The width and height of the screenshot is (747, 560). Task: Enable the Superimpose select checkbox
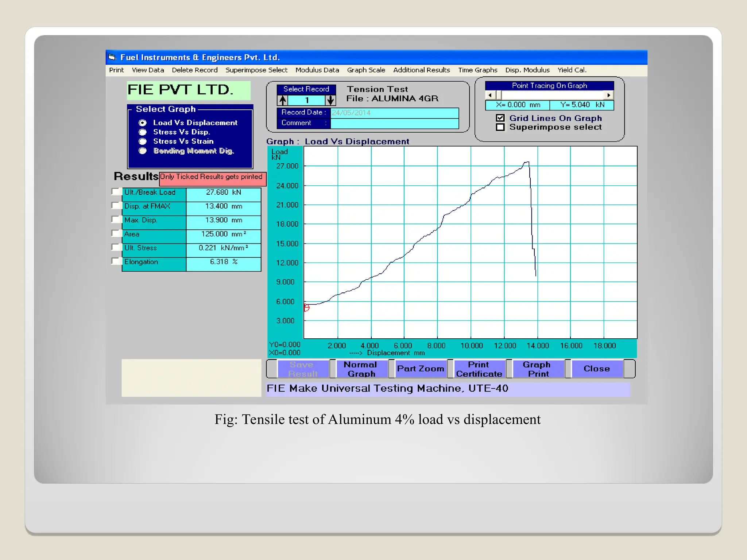pos(500,127)
